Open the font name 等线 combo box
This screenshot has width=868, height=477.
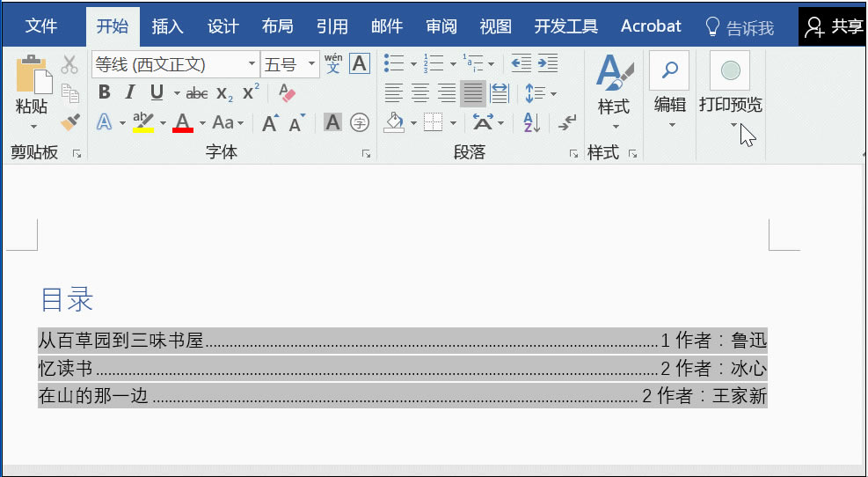pyautogui.click(x=176, y=64)
